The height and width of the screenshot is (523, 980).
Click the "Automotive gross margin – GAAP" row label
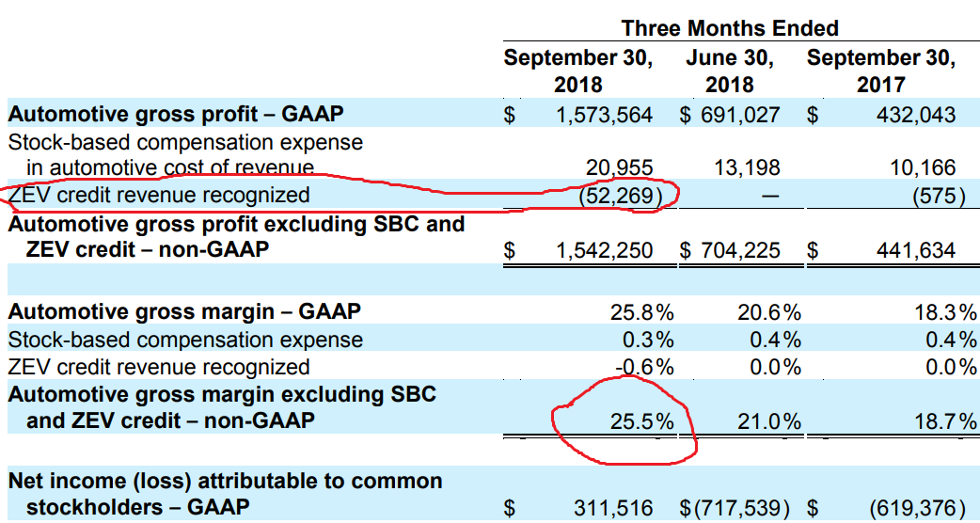[184, 311]
